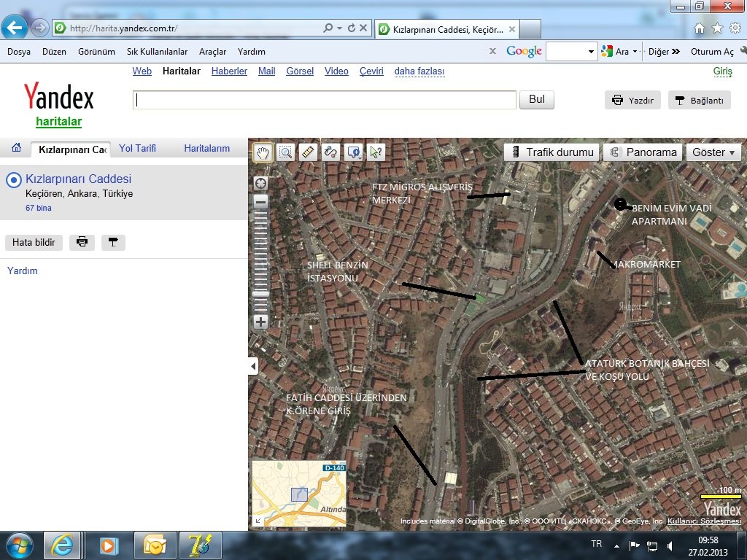Select the route drawing map tool
Screen dimensions: 747x560
tap(330, 152)
